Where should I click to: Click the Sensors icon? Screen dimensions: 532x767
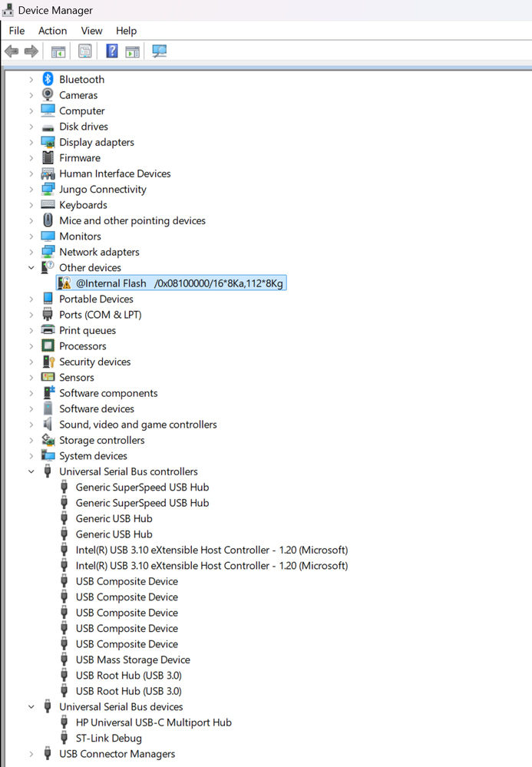[48, 377]
